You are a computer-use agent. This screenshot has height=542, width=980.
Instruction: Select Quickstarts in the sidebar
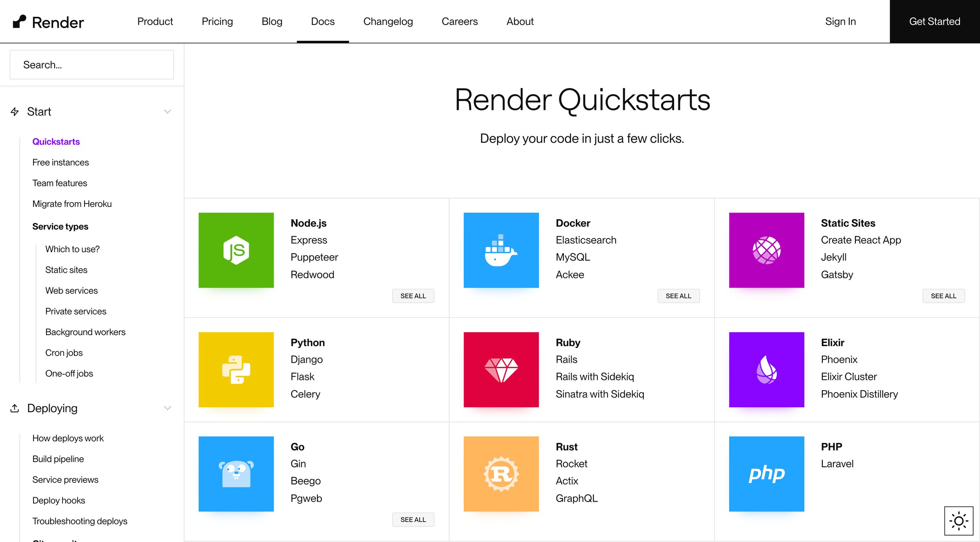(x=56, y=142)
